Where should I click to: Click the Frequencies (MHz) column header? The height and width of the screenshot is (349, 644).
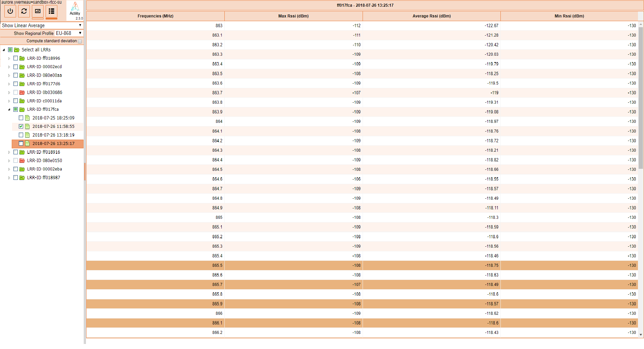tap(155, 16)
